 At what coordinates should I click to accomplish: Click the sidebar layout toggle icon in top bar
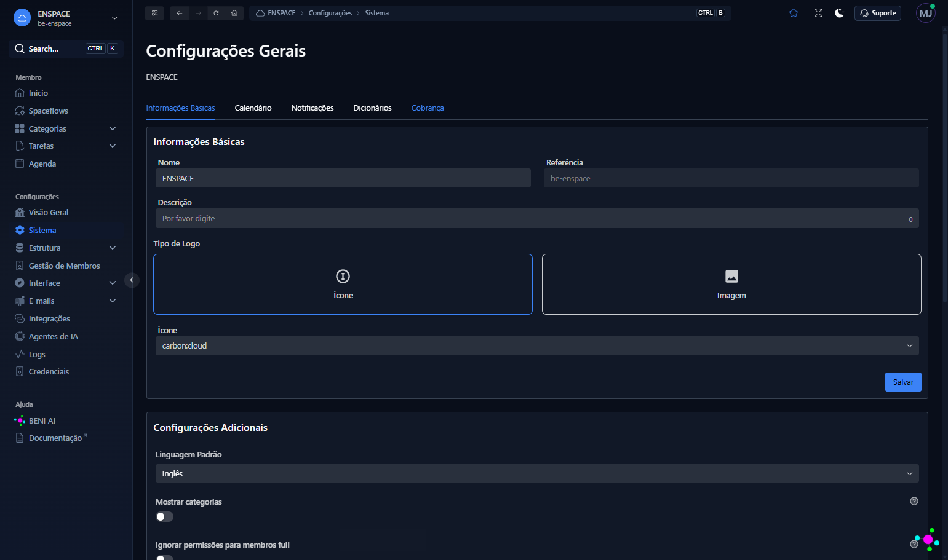154,13
